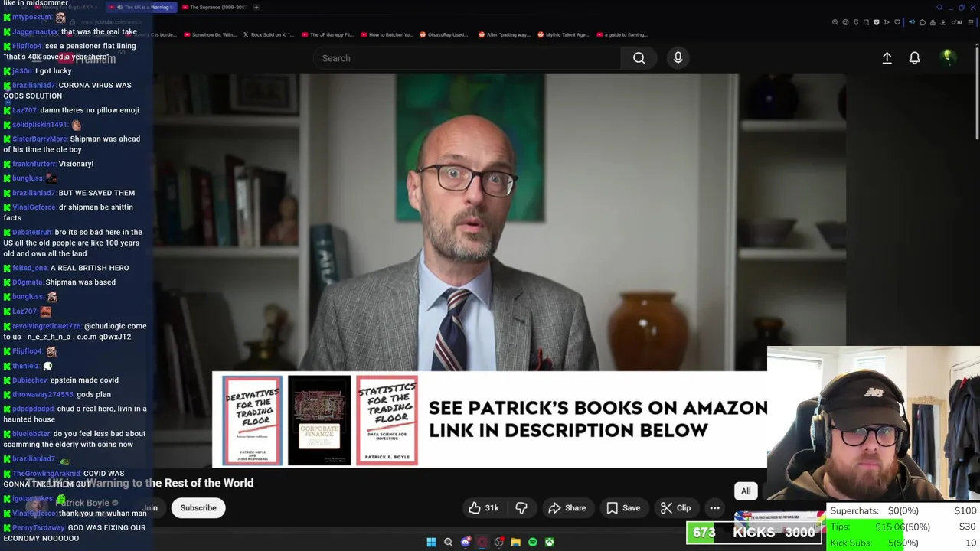980x551 pixels.
Task: Open Xbox app from the taskbar
Action: (549, 542)
